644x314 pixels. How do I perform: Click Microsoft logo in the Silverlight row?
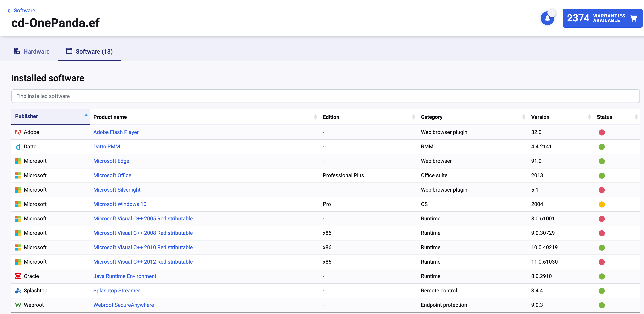point(18,190)
